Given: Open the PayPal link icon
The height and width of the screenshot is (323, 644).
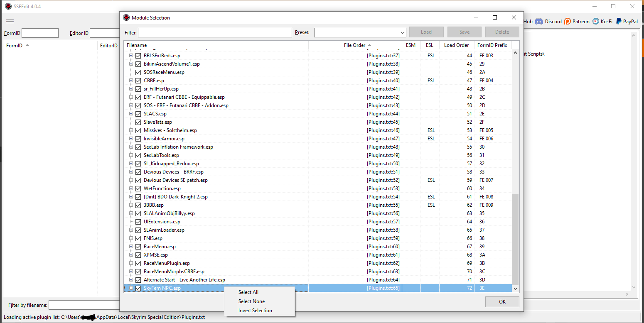Looking at the screenshot, I should coord(619,22).
